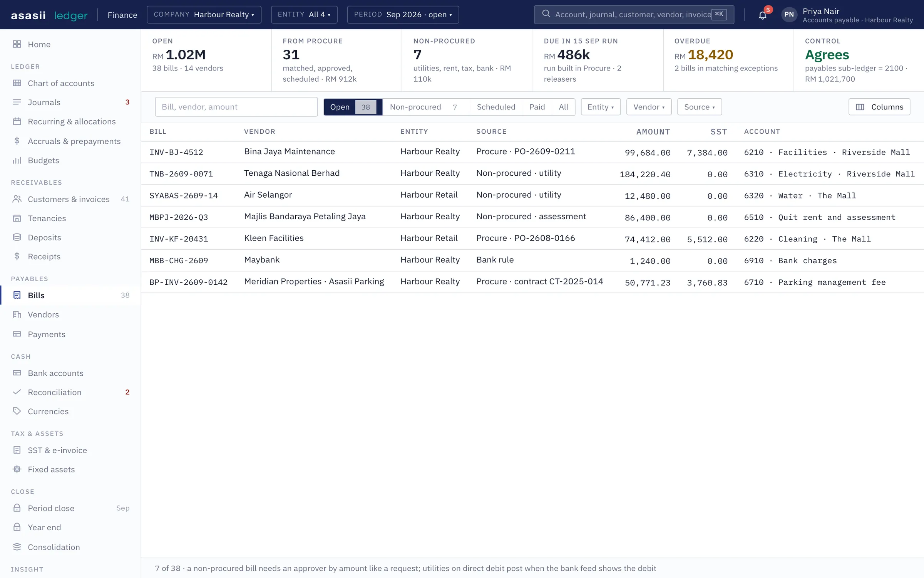
Task: Open the Columns chooser button
Action: [x=879, y=107]
